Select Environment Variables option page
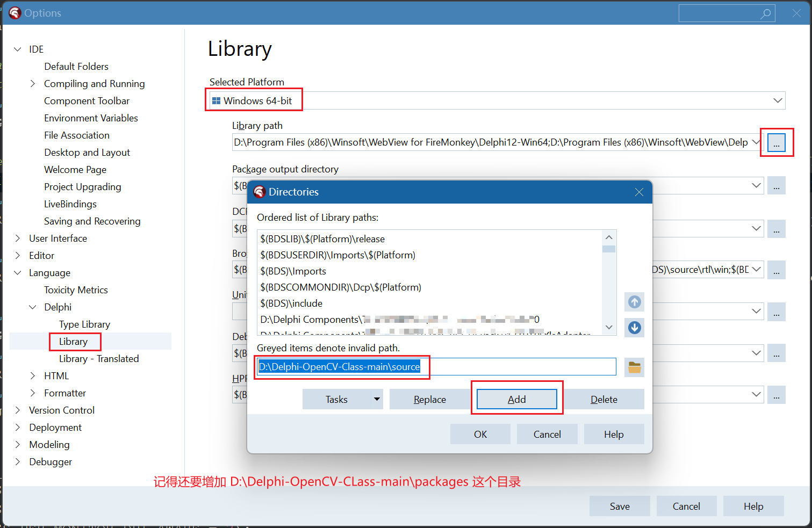 point(91,118)
